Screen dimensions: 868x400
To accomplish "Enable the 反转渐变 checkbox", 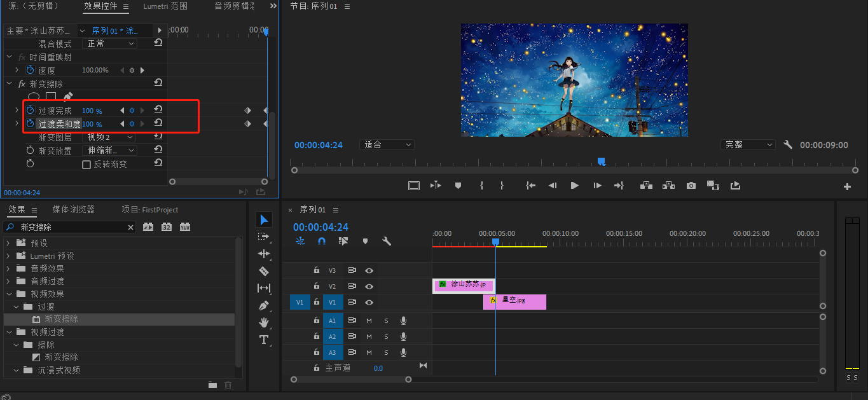I will pos(86,164).
